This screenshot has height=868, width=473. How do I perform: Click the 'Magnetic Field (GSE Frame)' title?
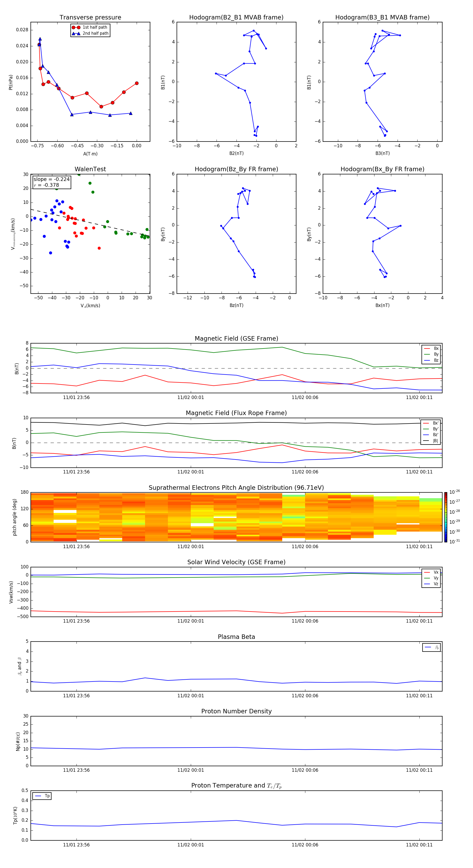[236, 339]
